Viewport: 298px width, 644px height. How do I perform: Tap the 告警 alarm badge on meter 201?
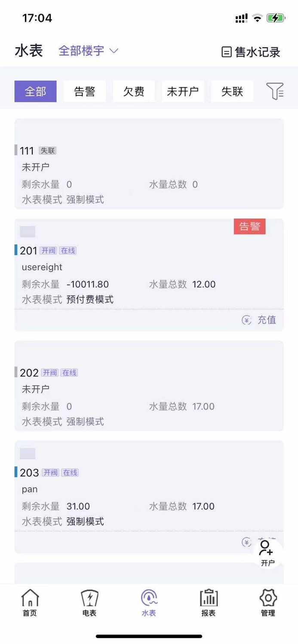pos(249,226)
